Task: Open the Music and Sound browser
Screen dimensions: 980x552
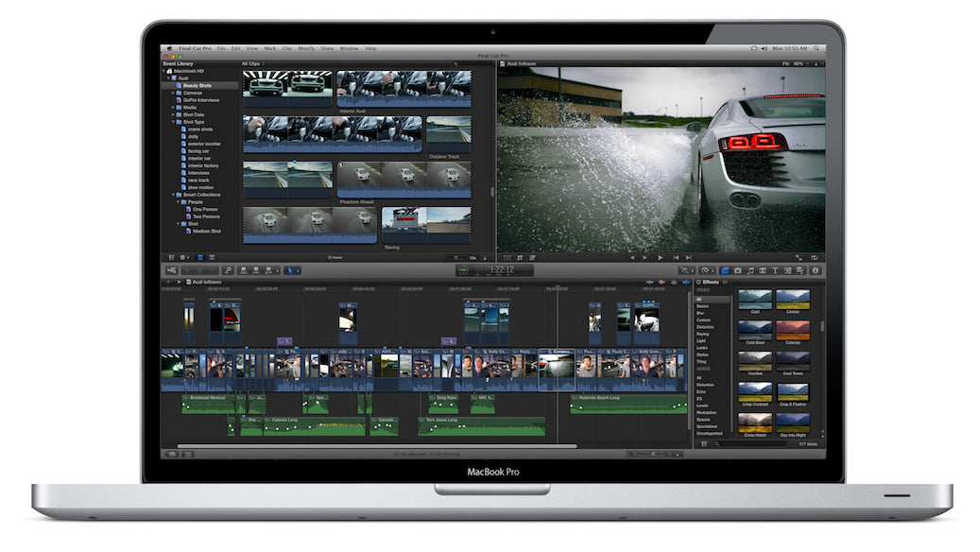Action: [751, 271]
